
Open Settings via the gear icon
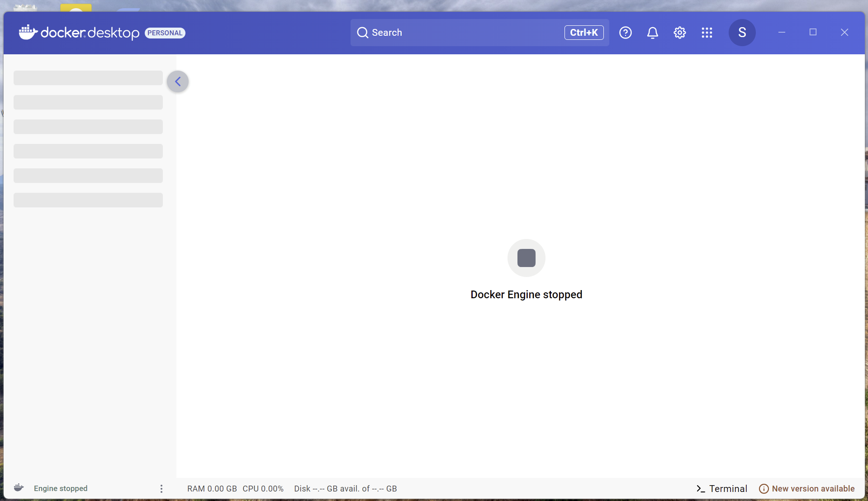click(x=679, y=33)
